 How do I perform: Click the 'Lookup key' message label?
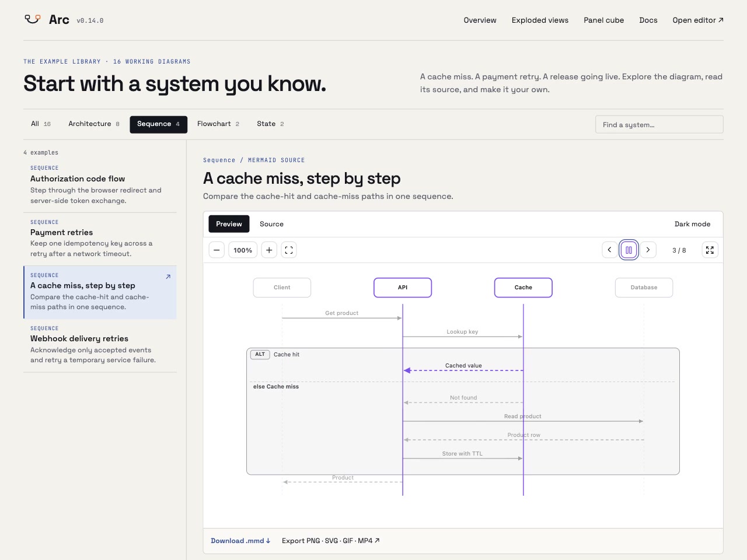[462, 332]
